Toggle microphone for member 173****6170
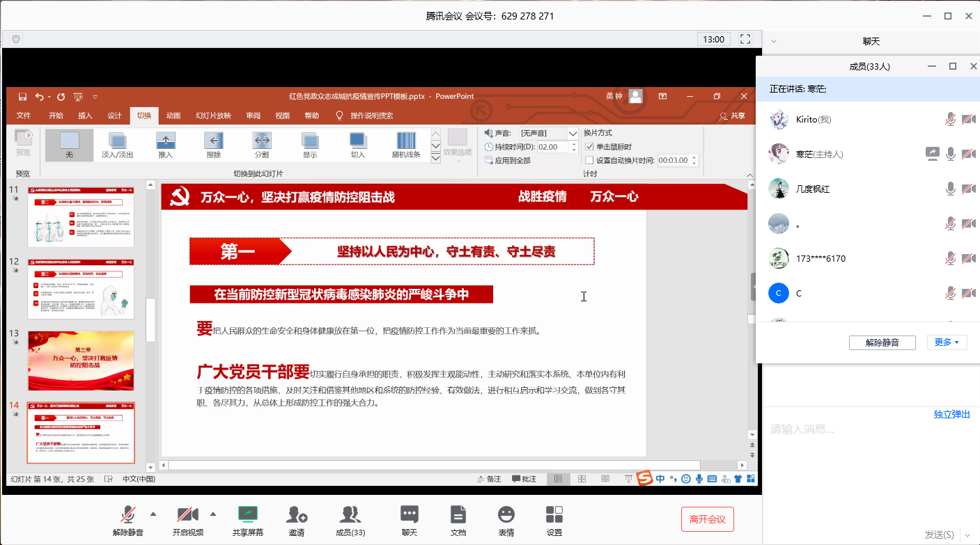This screenshot has height=545, width=980. point(950,258)
